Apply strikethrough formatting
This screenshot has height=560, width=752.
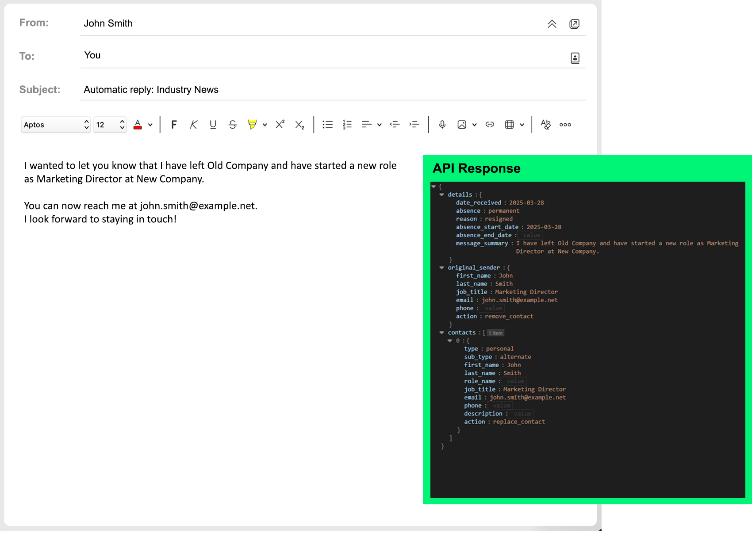click(x=232, y=125)
